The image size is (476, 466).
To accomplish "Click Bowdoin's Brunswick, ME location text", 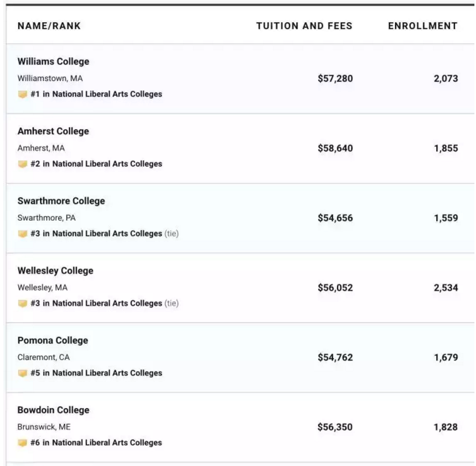I will (x=44, y=427).
